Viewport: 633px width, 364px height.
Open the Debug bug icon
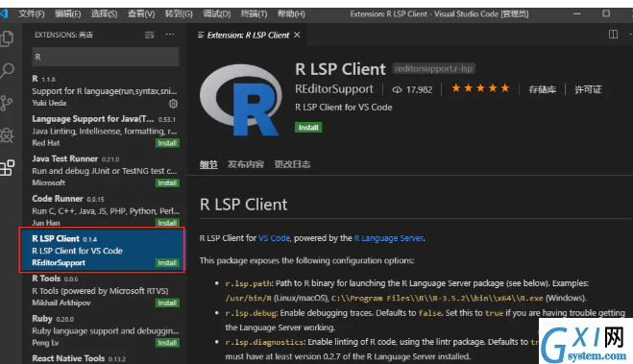(7, 135)
